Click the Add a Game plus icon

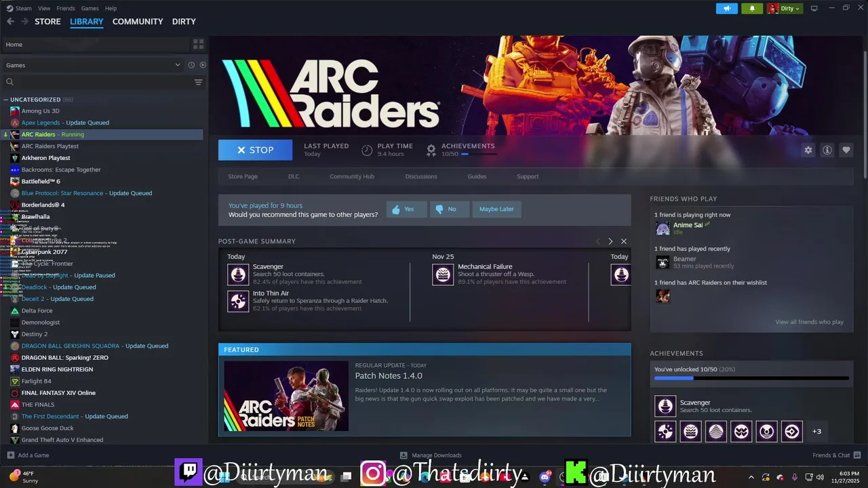point(10,455)
